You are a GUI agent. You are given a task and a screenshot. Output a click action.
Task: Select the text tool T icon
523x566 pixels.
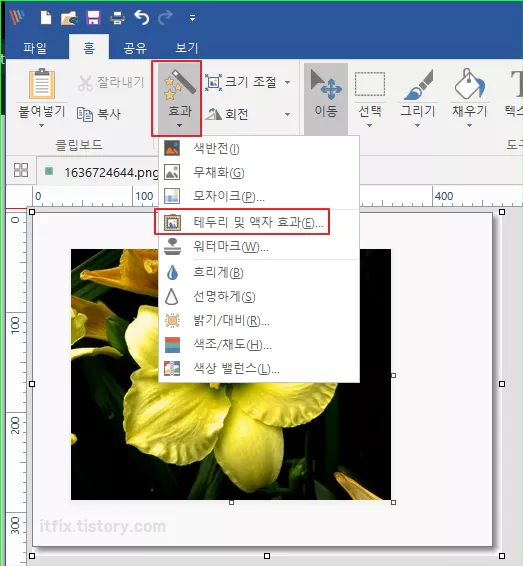coord(516,84)
